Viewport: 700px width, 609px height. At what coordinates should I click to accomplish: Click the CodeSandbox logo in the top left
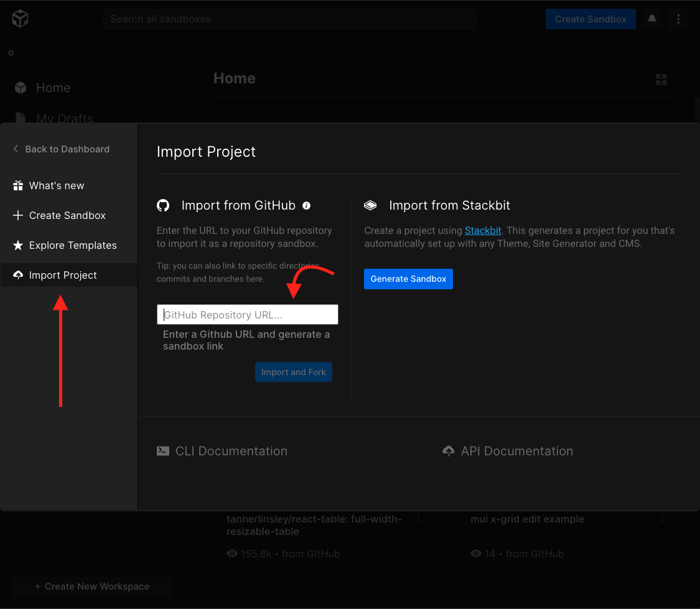[19, 18]
